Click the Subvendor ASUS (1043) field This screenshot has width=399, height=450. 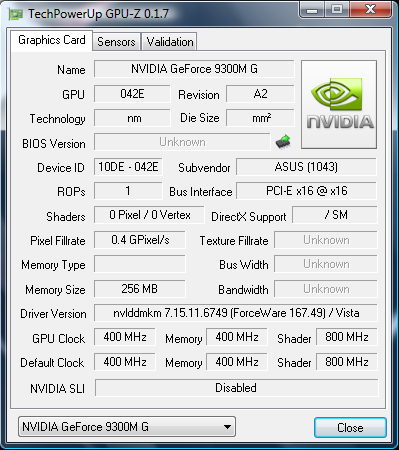[x=306, y=167]
